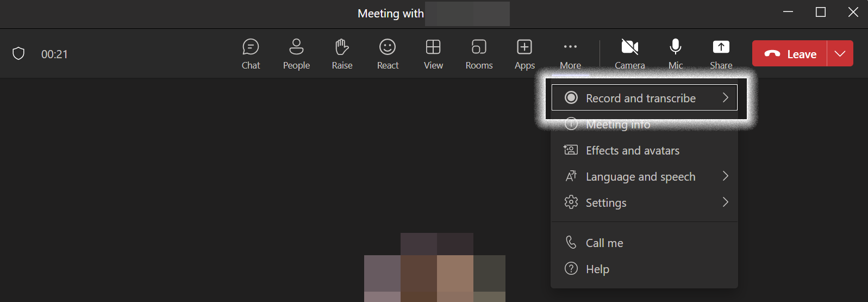The image size is (868, 302).
Task: Show the People participant list
Action: (x=296, y=54)
